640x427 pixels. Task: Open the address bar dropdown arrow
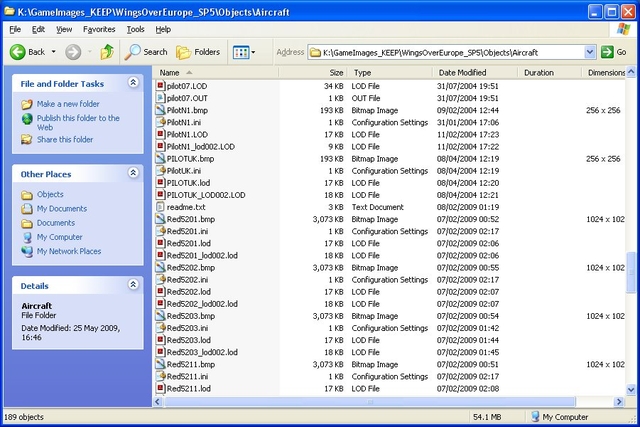pyautogui.click(x=589, y=52)
